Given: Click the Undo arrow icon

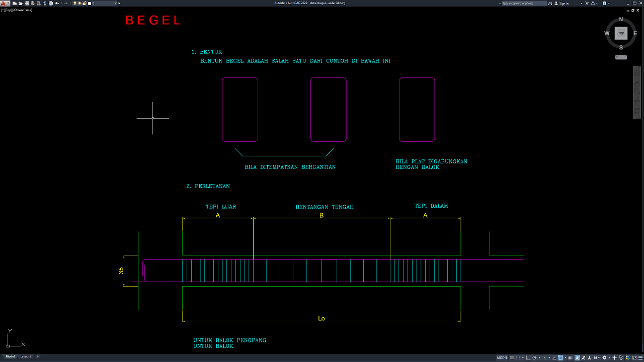Looking at the screenshot, I should [57, 3].
